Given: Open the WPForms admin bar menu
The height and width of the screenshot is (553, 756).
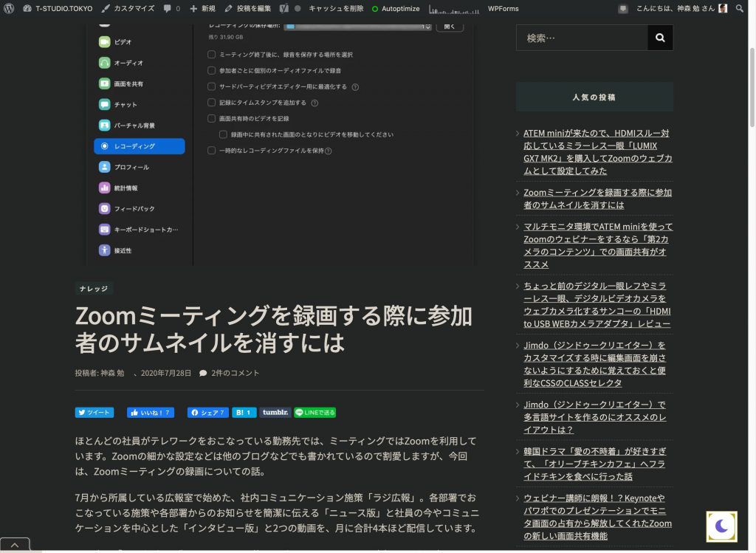Looking at the screenshot, I should (503, 8).
